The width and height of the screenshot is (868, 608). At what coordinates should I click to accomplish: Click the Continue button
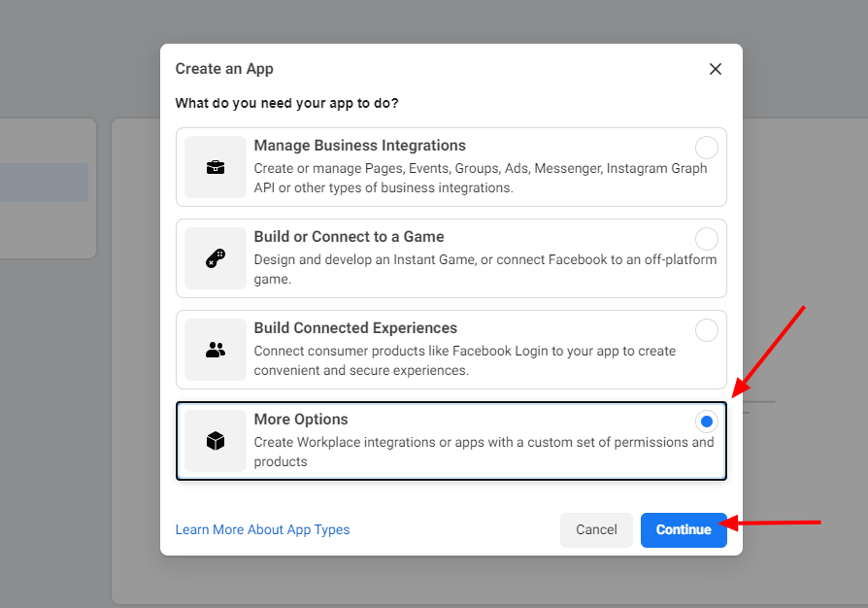[x=684, y=530]
